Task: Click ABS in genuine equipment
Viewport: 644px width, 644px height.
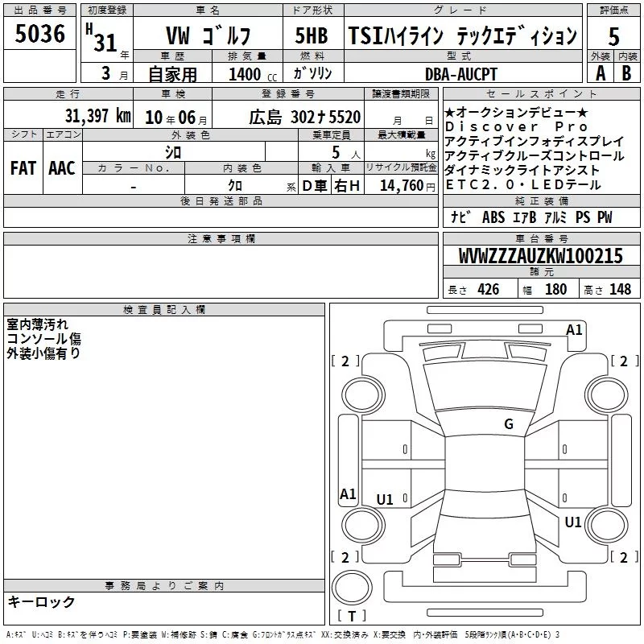Action: coord(493,217)
